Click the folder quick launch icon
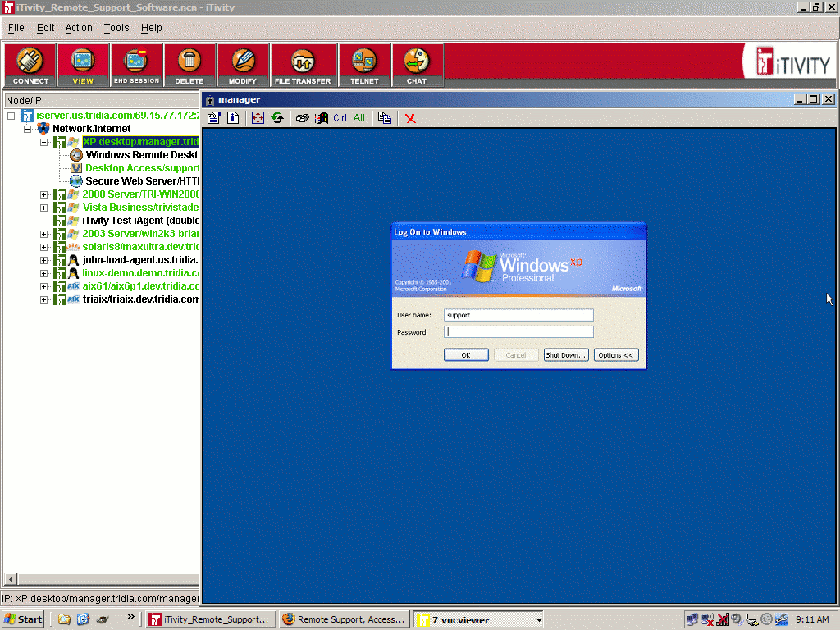 coord(64,619)
